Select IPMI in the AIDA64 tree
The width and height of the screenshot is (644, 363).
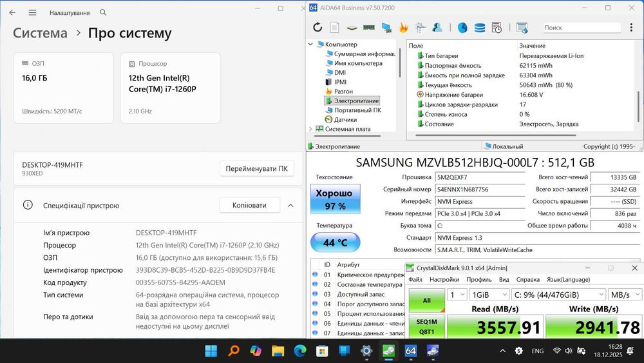pos(340,82)
